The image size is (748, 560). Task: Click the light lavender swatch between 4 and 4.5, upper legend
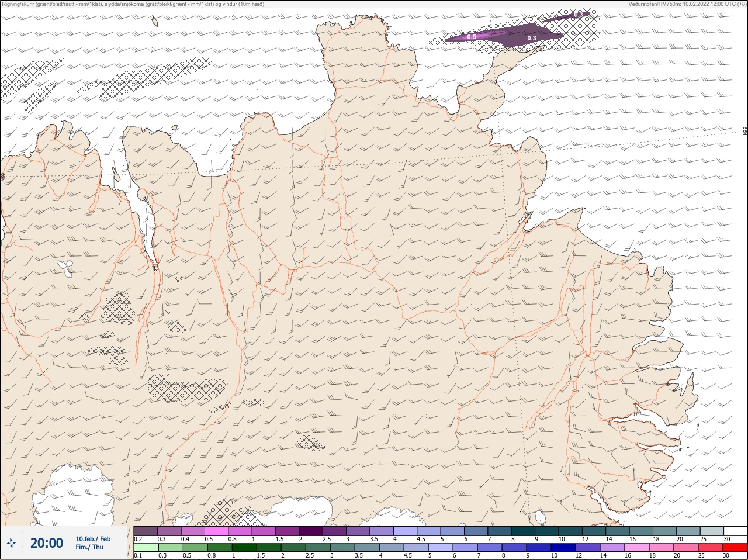pos(406,531)
